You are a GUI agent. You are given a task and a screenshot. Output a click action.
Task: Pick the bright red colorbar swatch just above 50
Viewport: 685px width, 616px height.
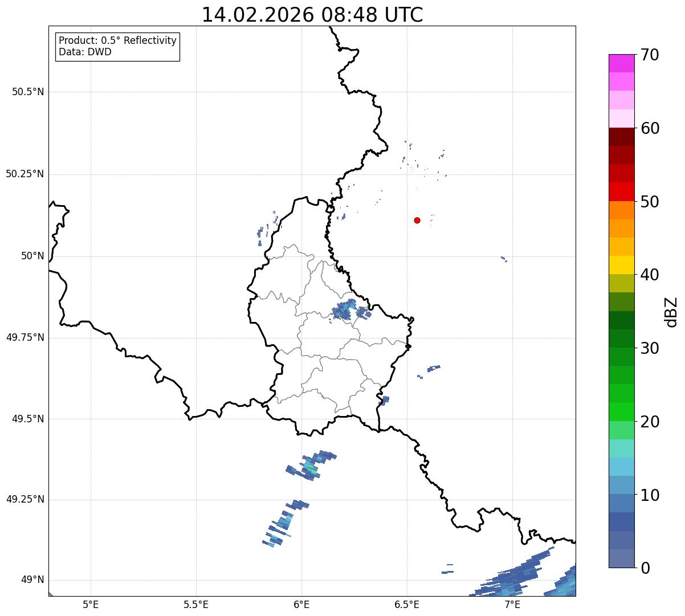click(621, 191)
